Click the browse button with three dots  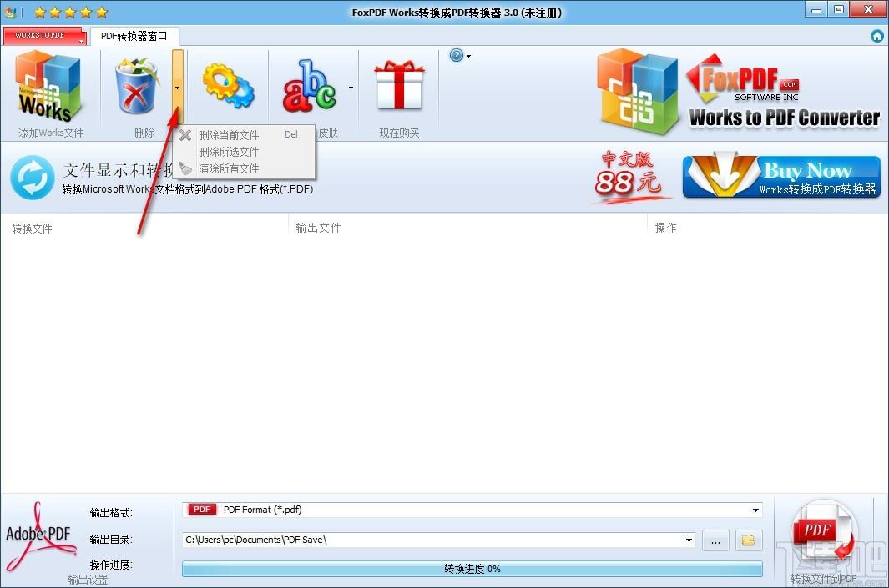click(x=715, y=540)
